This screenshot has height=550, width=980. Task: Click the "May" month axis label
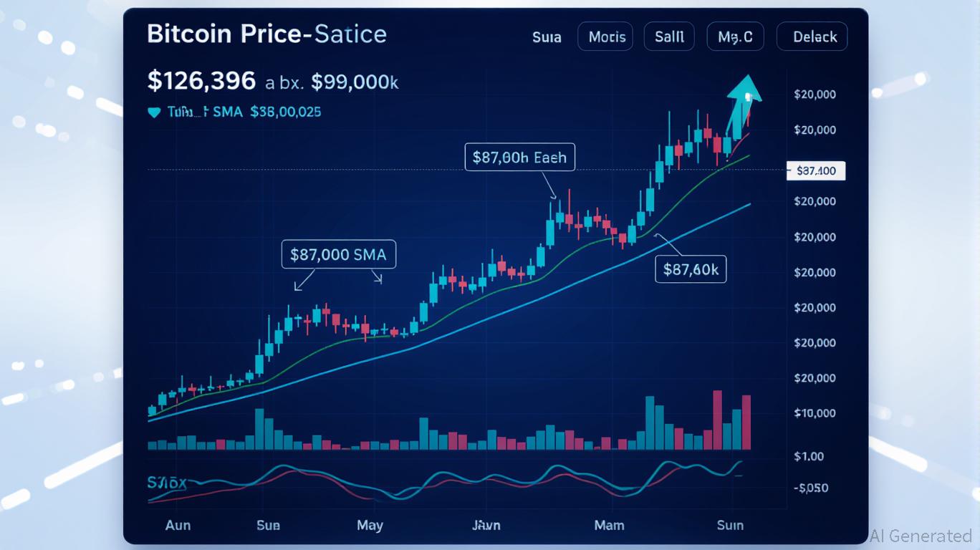click(370, 525)
